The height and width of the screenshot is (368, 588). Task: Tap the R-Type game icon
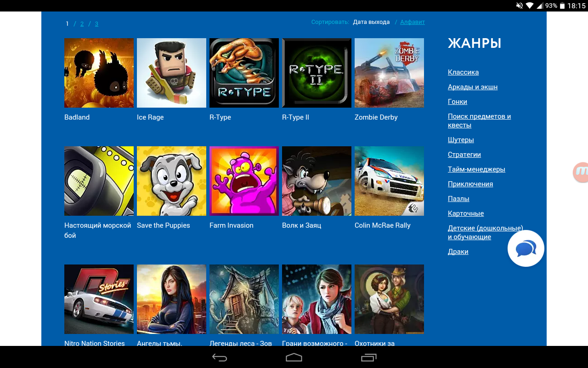244,73
